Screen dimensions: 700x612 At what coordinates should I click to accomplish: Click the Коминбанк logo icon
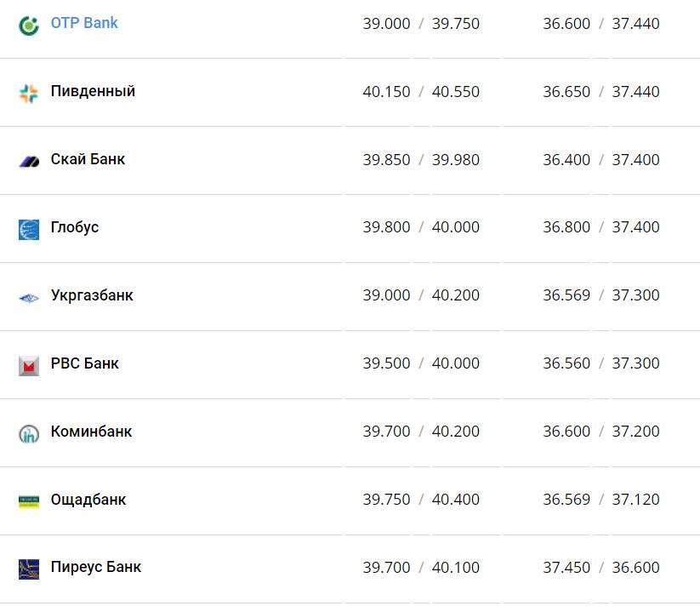click(x=29, y=433)
